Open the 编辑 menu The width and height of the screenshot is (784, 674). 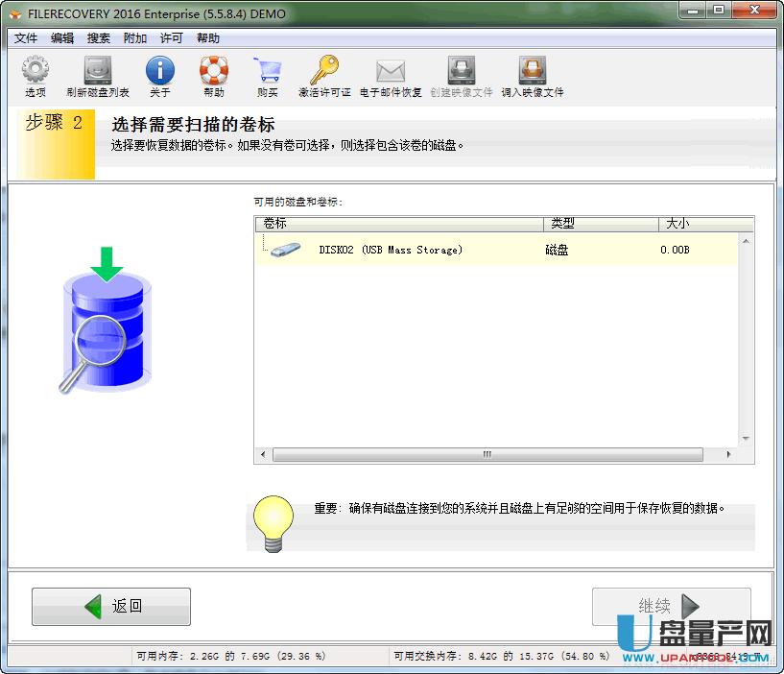coord(62,38)
